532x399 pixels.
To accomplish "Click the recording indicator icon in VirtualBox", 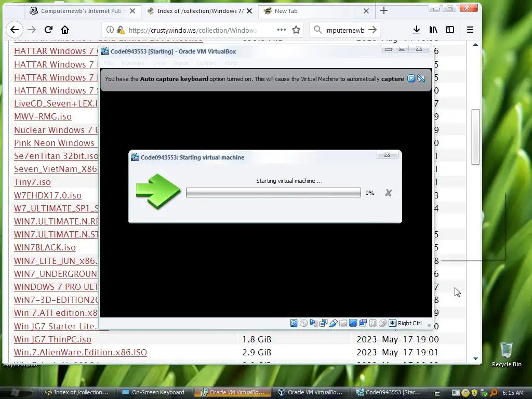I will (x=363, y=323).
